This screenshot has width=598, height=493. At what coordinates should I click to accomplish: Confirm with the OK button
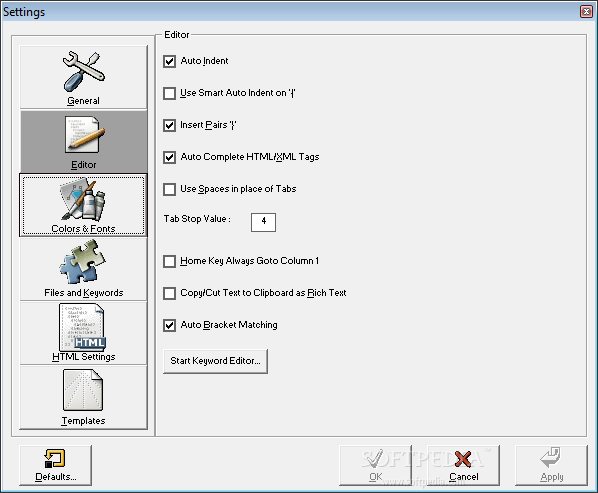tap(376, 465)
